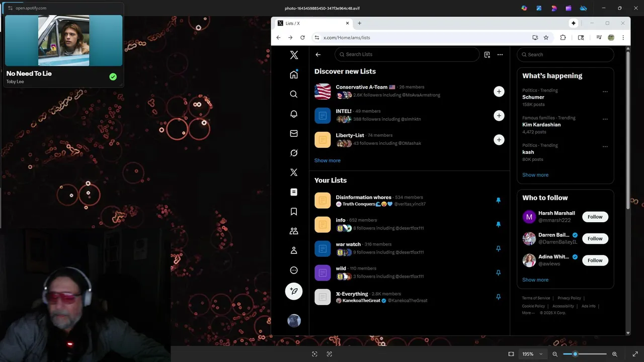Open Notifications bell in X sidebar

(x=294, y=114)
